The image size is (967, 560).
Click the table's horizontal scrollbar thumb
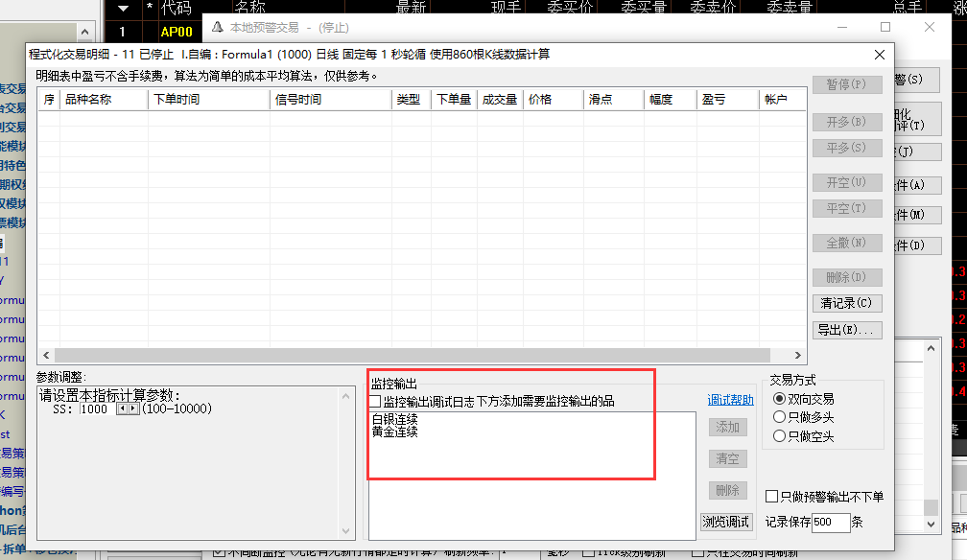tap(412, 355)
